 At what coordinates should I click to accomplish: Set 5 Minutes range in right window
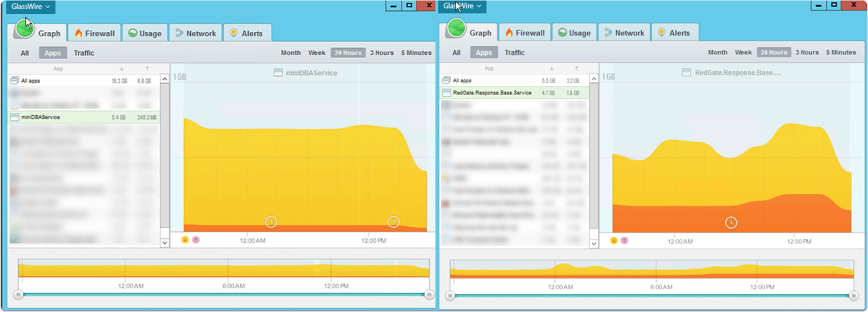(841, 52)
